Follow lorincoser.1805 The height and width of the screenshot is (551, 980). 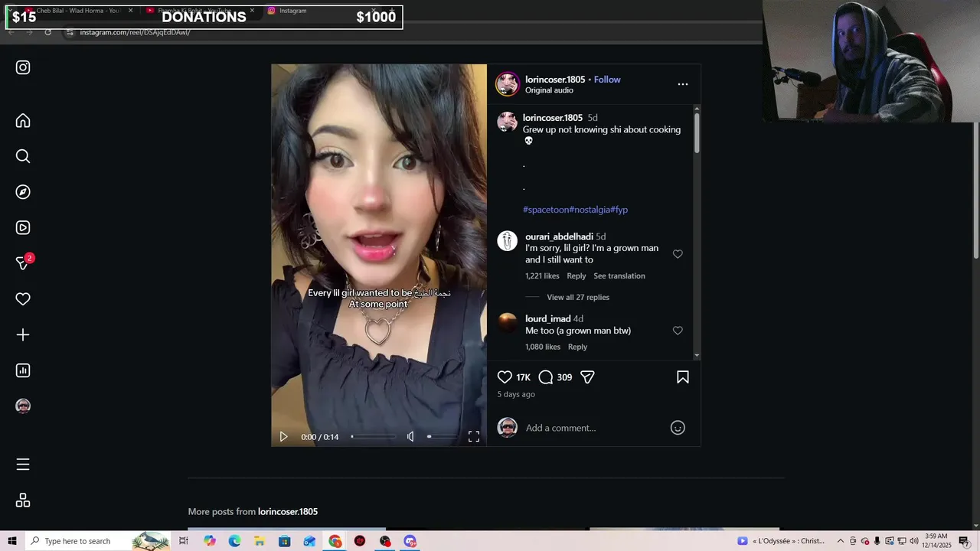[607, 80]
